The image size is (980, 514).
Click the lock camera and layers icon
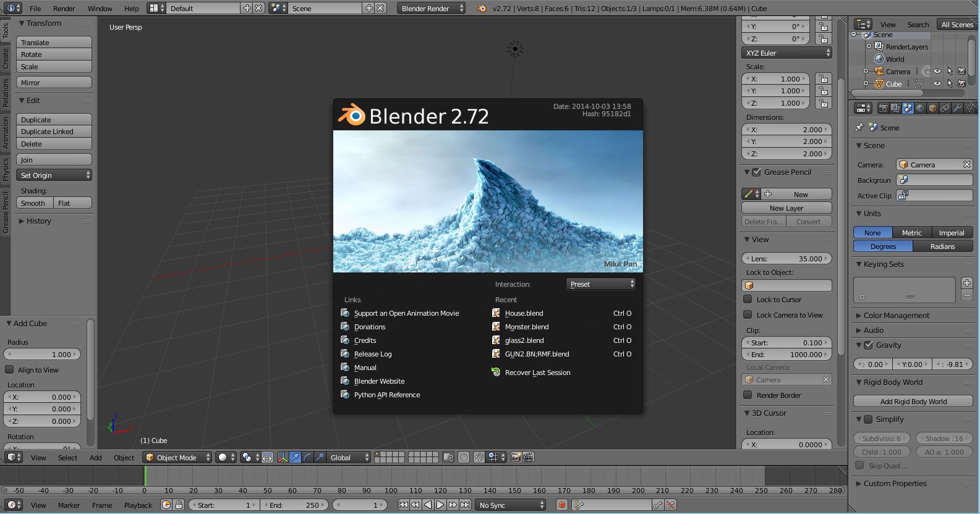(x=449, y=457)
